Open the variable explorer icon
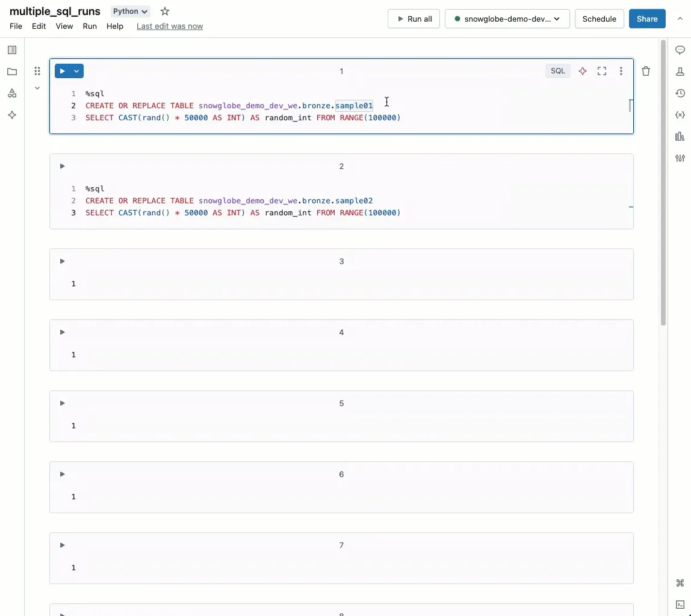Image resolution: width=691 pixels, height=616 pixels. pos(680,115)
